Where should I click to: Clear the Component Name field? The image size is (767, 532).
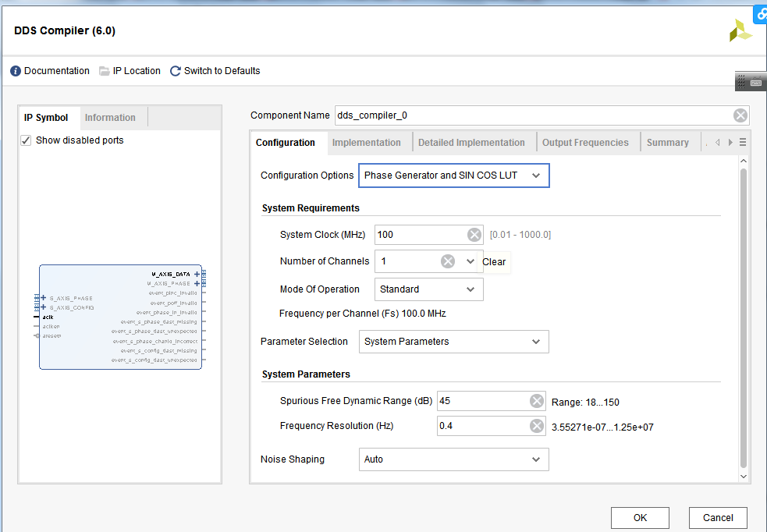[740, 115]
